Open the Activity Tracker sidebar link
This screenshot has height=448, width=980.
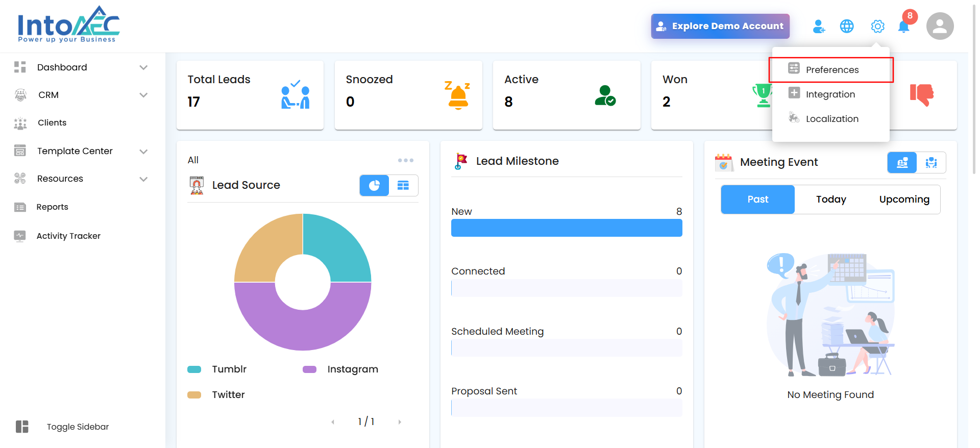coord(68,236)
